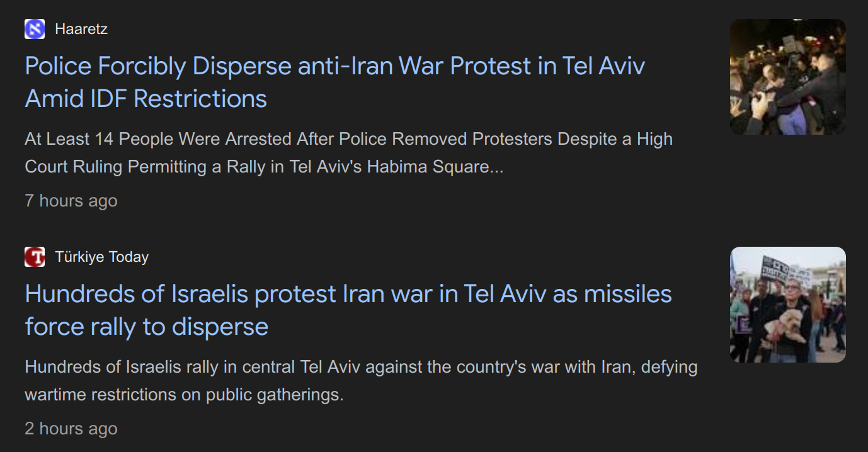Click the "2 hours ago" timestamp
Image resolution: width=868 pixels, height=452 pixels.
tap(71, 429)
